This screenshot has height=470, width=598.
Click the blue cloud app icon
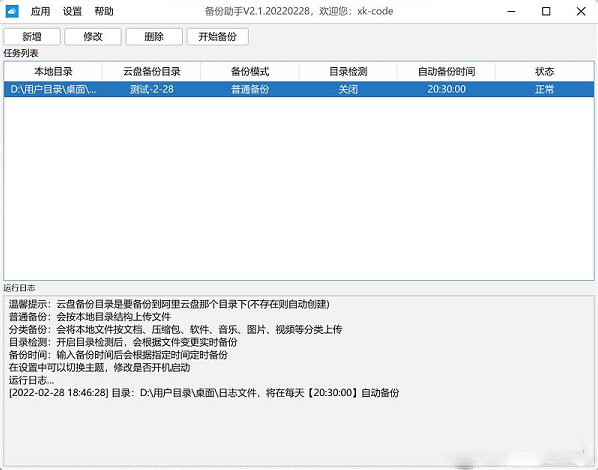point(12,11)
